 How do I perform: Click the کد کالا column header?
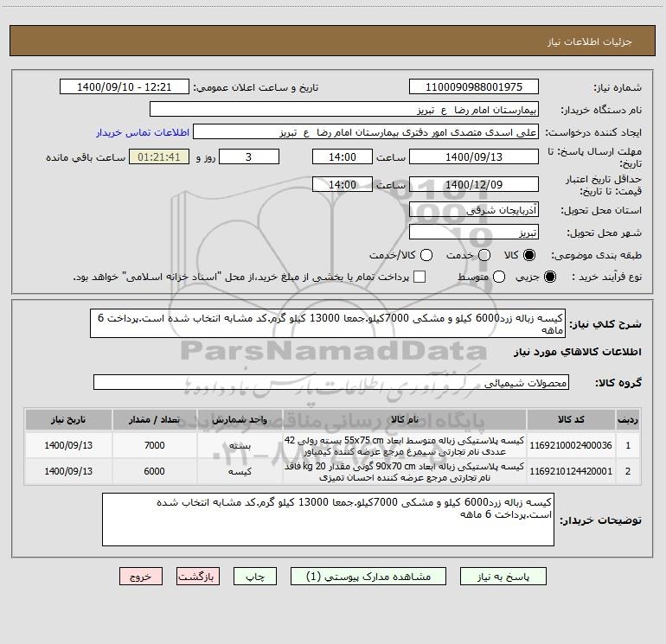pos(571,419)
